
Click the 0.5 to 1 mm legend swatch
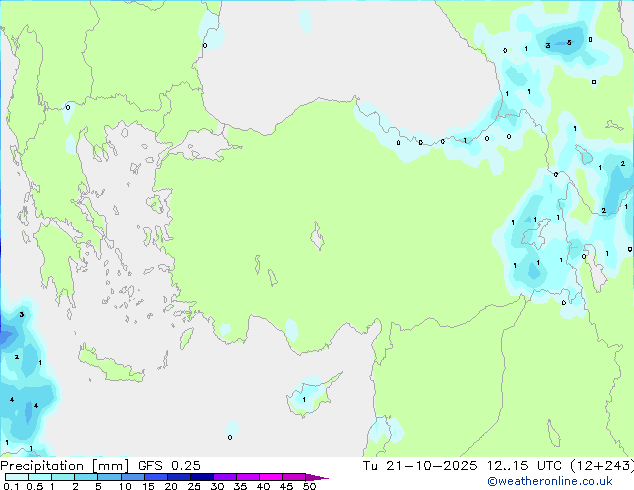tap(40, 477)
